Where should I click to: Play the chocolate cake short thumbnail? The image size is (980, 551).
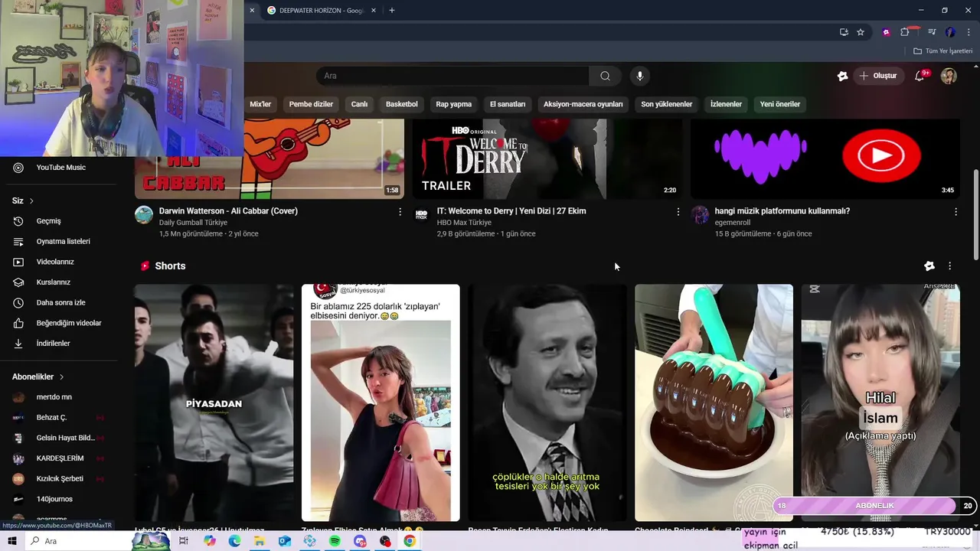tap(714, 403)
